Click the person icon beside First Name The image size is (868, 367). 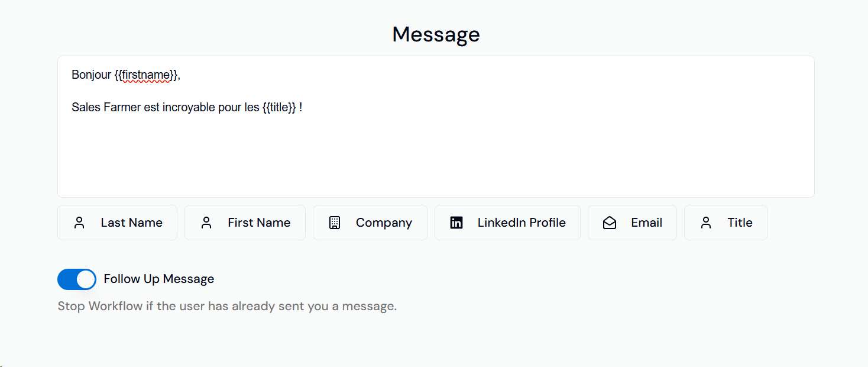[206, 223]
